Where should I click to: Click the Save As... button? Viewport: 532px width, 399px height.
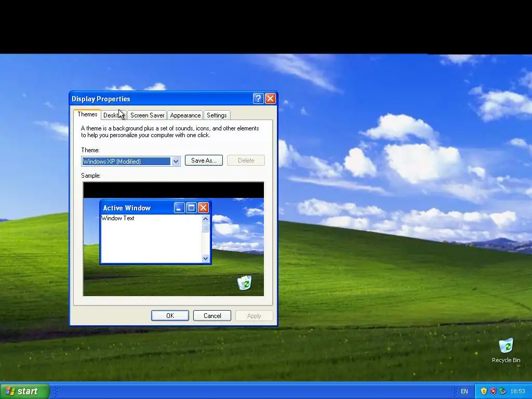click(204, 161)
